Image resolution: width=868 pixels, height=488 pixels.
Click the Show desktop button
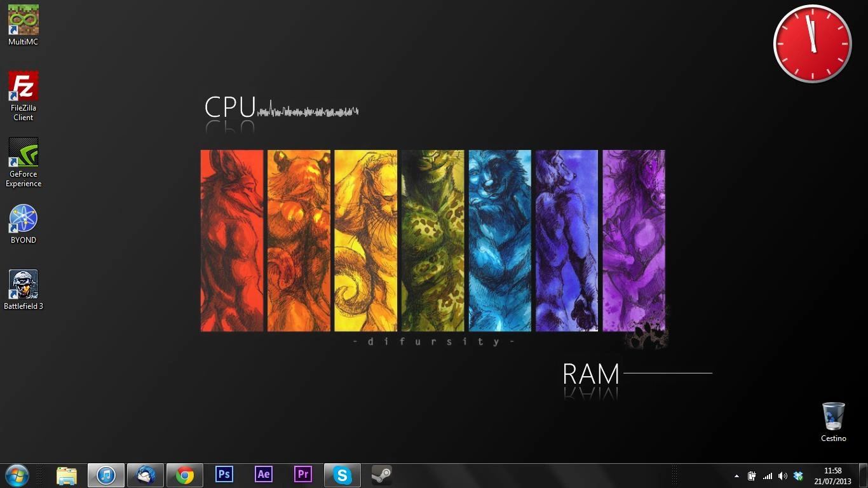[863, 476]
